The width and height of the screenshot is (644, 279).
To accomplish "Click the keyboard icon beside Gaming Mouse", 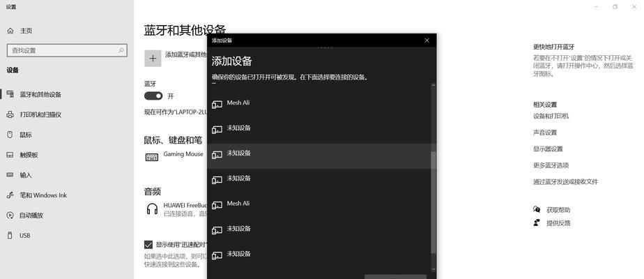I will point(152,157).
